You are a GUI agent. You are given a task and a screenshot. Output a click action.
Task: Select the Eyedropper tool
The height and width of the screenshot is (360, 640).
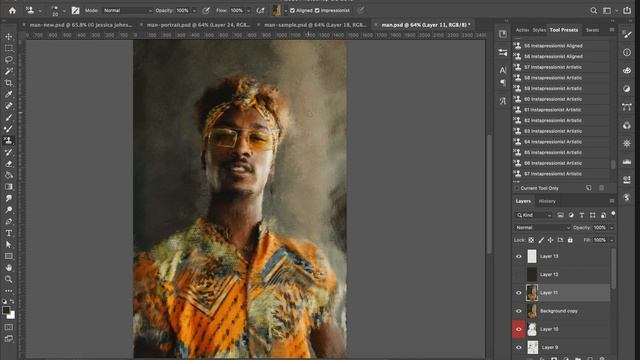[x=9, y=94]
